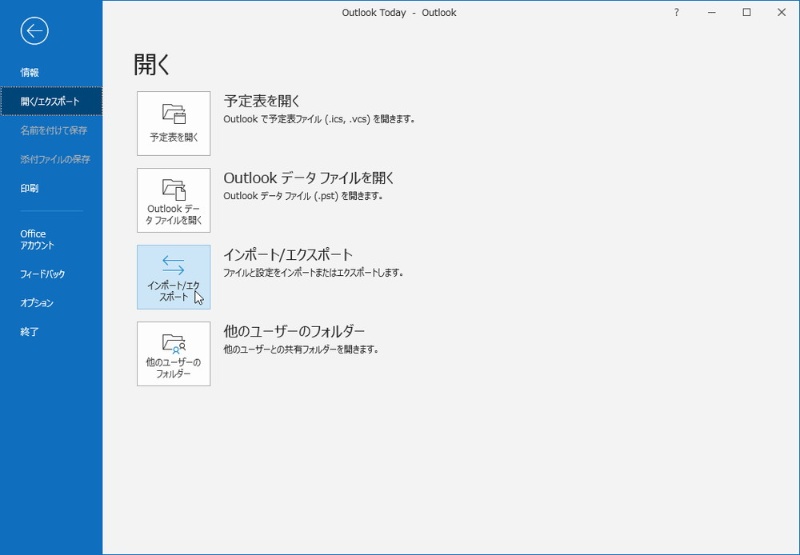Select 開く/エクスポート in the sidebar
Screen dimensions: 800x555
pyautogui.click(x=51, y=101)
